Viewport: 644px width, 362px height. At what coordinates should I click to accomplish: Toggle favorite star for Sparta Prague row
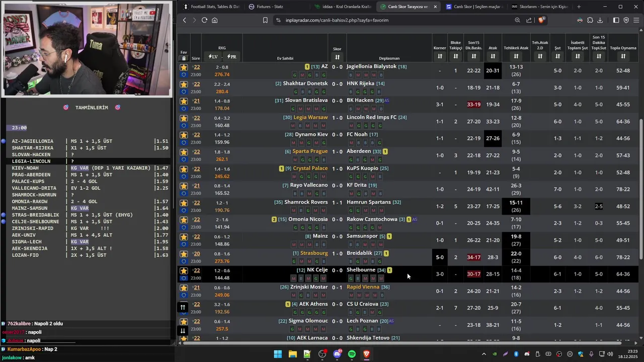pos(184,152)
